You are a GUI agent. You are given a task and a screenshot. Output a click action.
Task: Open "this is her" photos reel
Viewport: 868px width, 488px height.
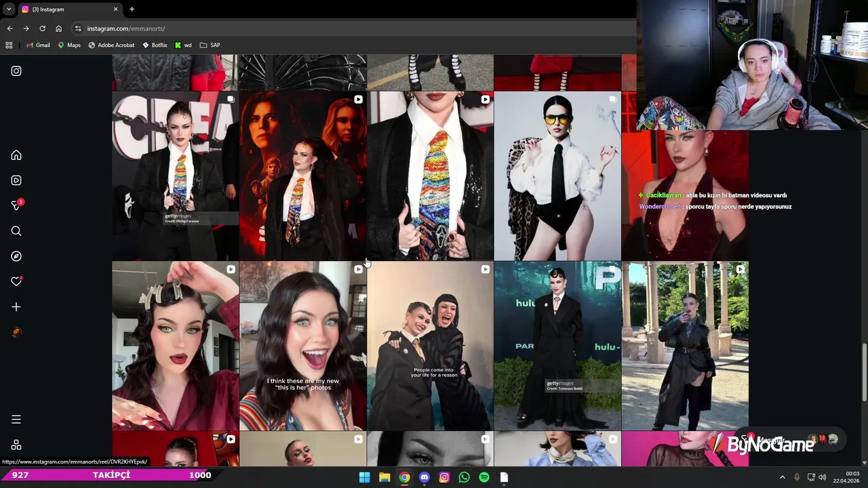302,346
